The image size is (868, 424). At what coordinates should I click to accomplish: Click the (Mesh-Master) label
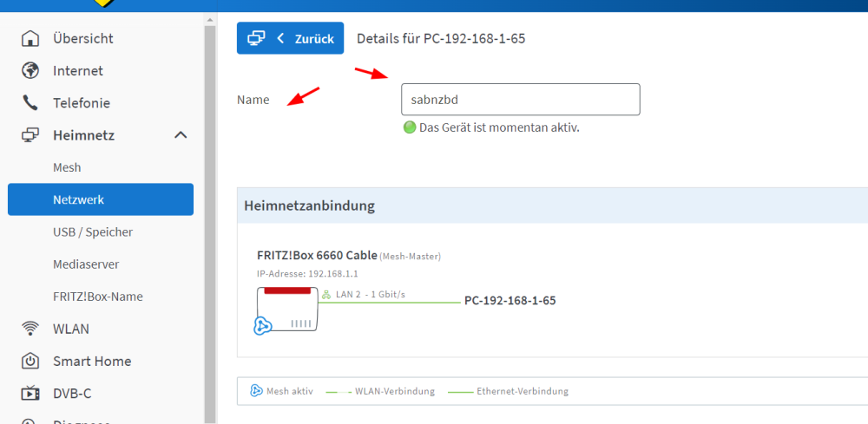(411, 257)
